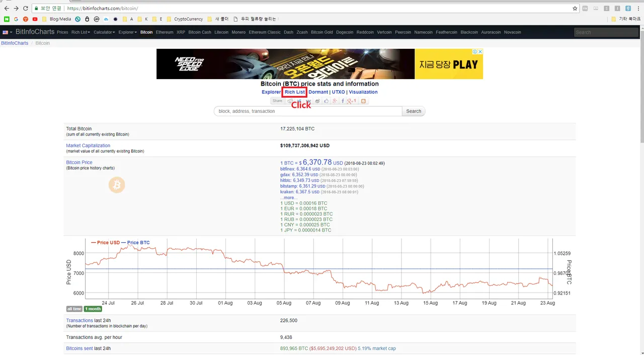
Task: Bookmark this page with the star icon
Action: pos(575,9)
